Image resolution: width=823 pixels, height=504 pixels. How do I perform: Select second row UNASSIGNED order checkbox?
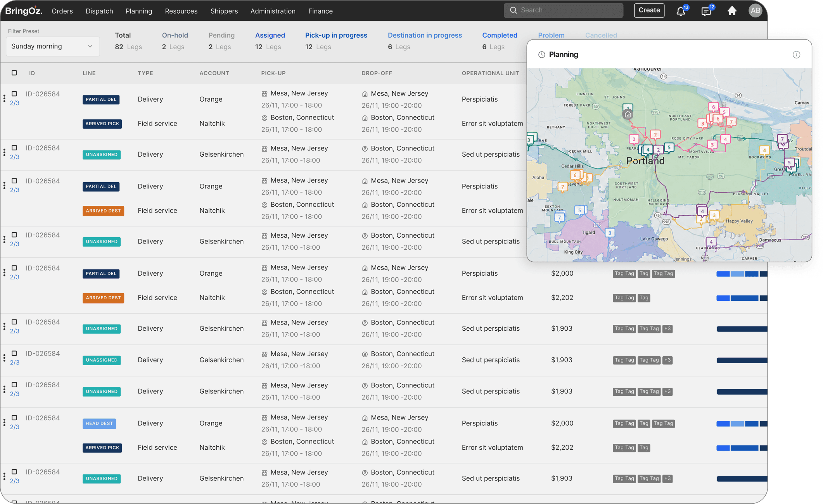(14, 148)
